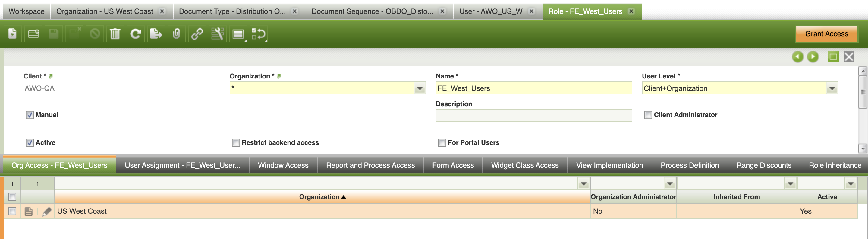Image resolution: width=868 pixels, height=239 pixels.
Task: Open form view for US West Coast row
Action: 29,211
